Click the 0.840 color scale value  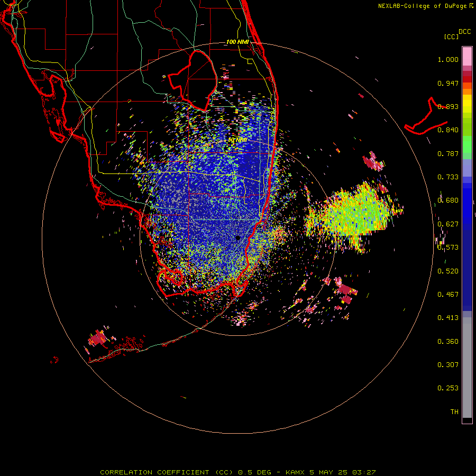point(448,130)
